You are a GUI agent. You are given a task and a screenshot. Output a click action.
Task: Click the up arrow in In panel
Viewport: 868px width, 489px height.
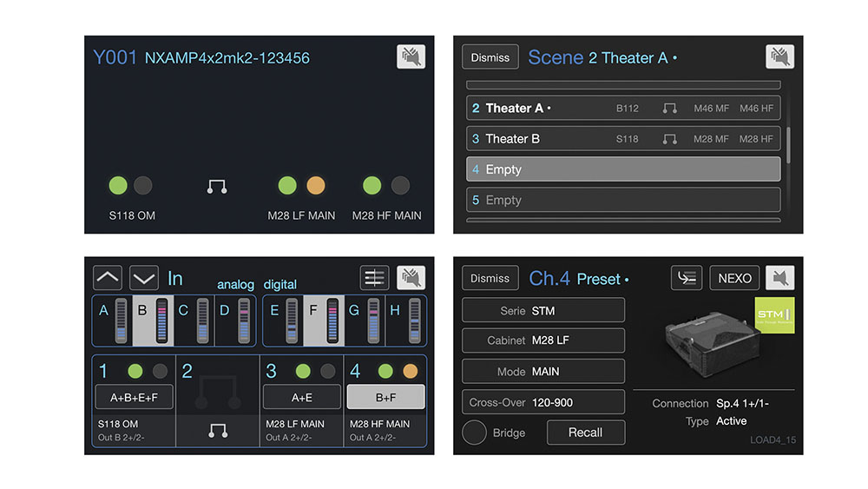point(108,277)
